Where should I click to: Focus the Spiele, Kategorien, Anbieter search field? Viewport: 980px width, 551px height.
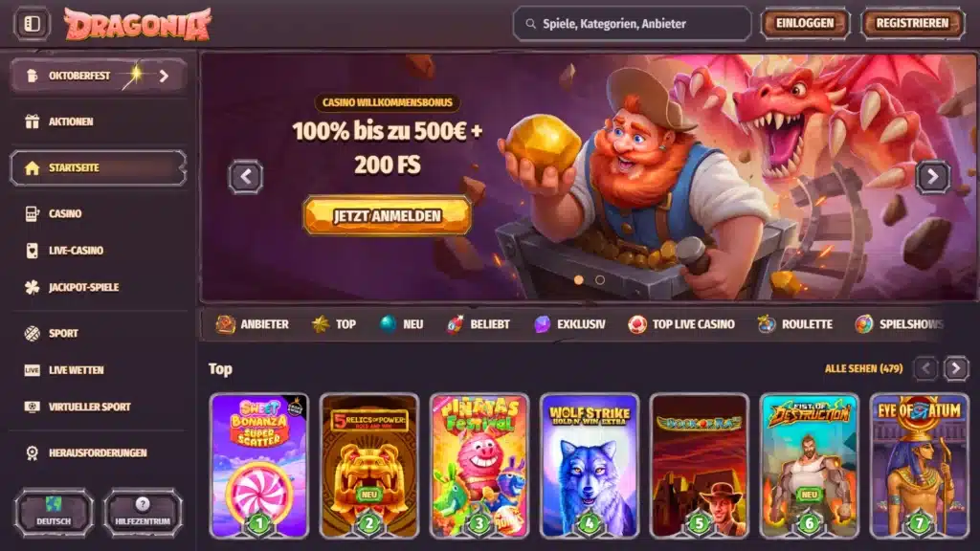coord(632,24)
